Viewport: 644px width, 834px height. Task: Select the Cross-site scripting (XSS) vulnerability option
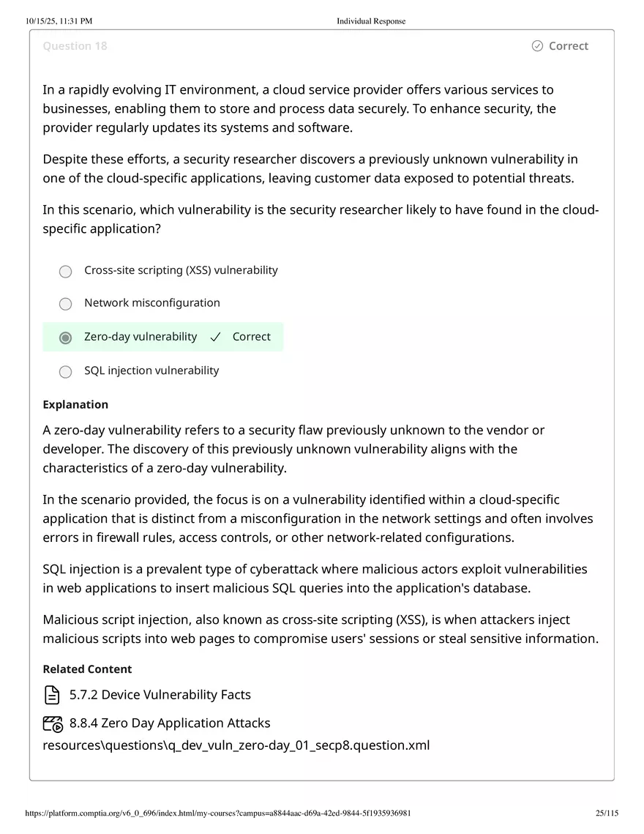click(65, 271)
